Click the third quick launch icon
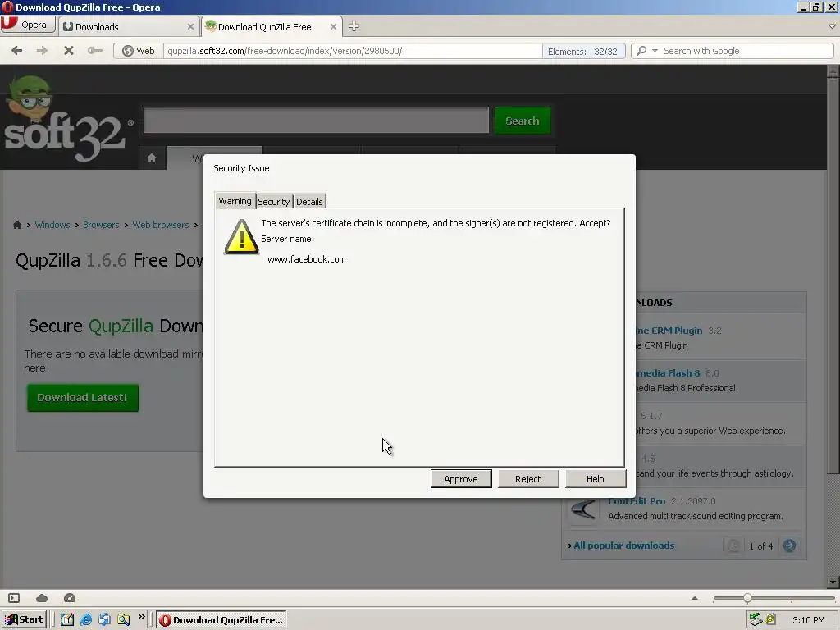840x630 pixels. tap(104, 620)
